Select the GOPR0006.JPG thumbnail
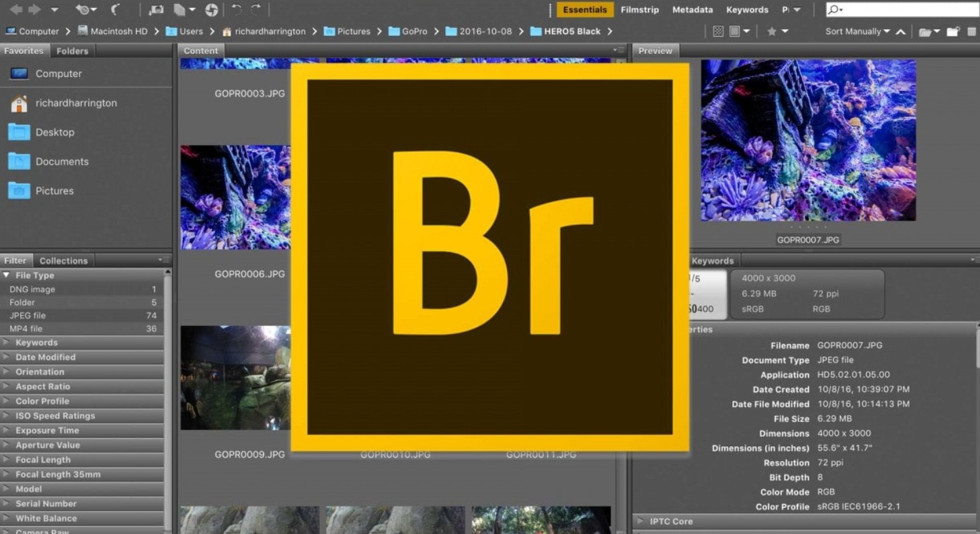Screen dimensions: 980x534 click(x=236, y=197)
